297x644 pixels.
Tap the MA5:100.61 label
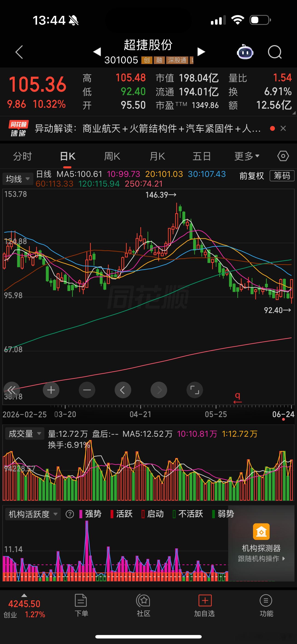(x=79, y=174)
